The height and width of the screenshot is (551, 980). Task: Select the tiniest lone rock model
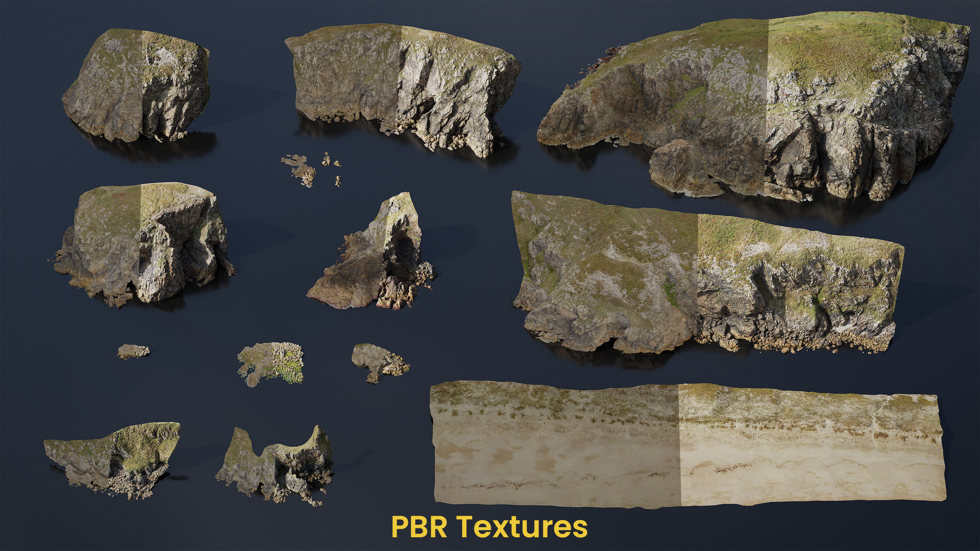(134, 351)
